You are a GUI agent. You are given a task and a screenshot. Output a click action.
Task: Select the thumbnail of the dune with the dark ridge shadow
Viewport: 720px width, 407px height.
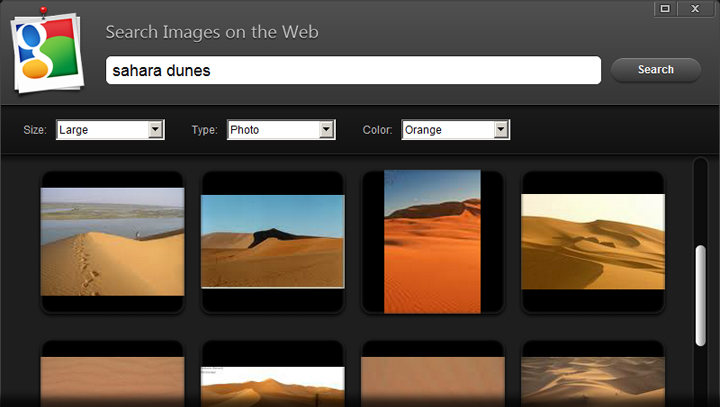click(x=273, y=242)
